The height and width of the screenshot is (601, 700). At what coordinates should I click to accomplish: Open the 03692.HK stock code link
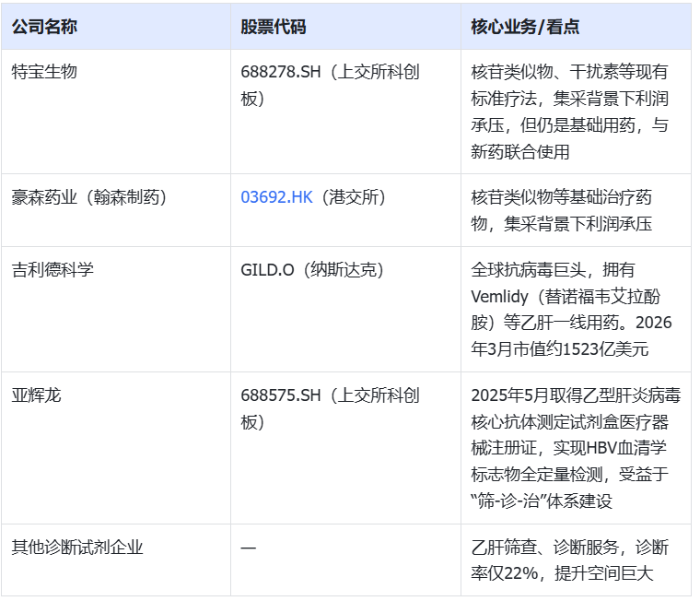276,197
